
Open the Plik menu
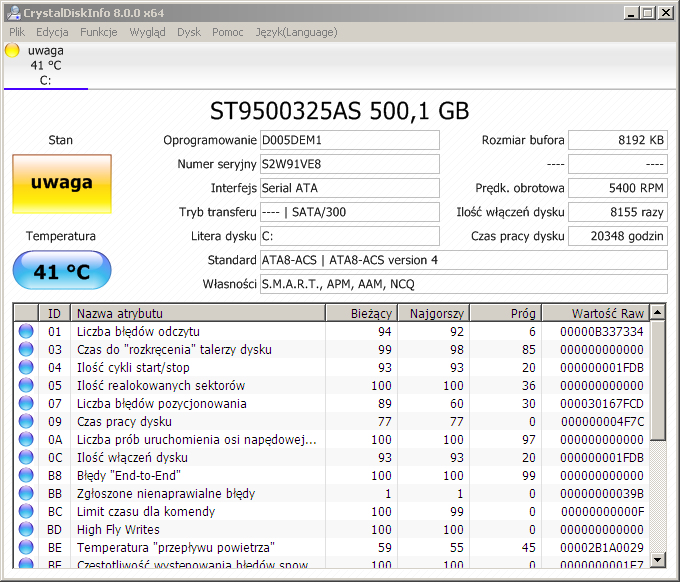[17, 32]
